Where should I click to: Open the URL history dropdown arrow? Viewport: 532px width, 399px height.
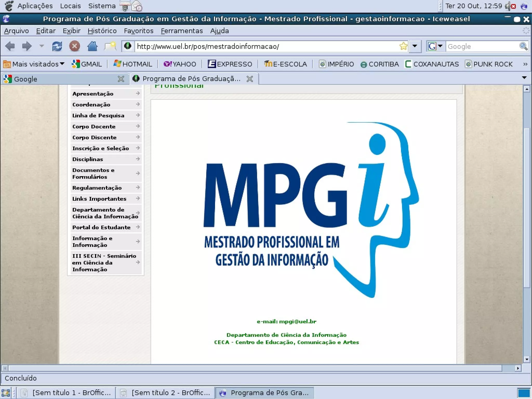pyautogui.click(x=415, y=46)
